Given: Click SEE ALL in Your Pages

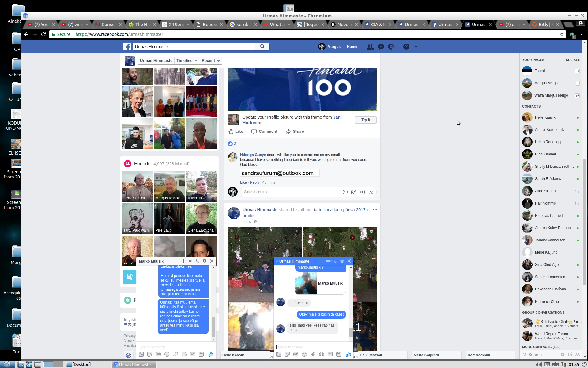Looking at the screenshot, I should [573, 60].
